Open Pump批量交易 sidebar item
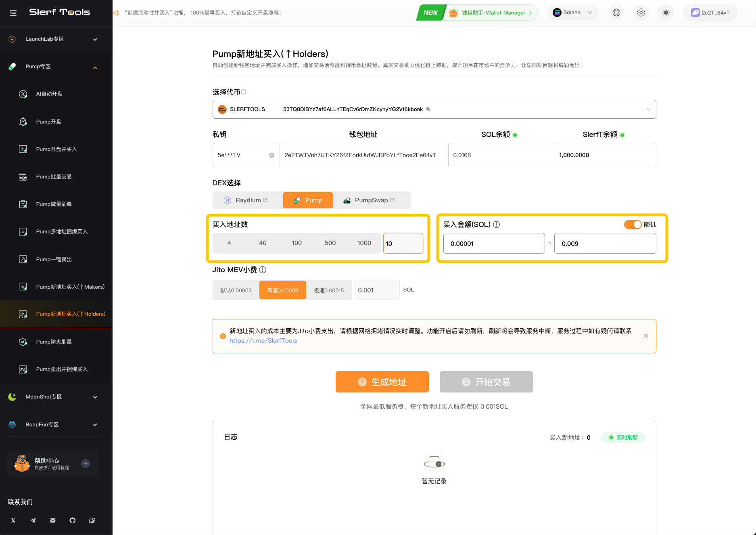 [x=56, y=176]
